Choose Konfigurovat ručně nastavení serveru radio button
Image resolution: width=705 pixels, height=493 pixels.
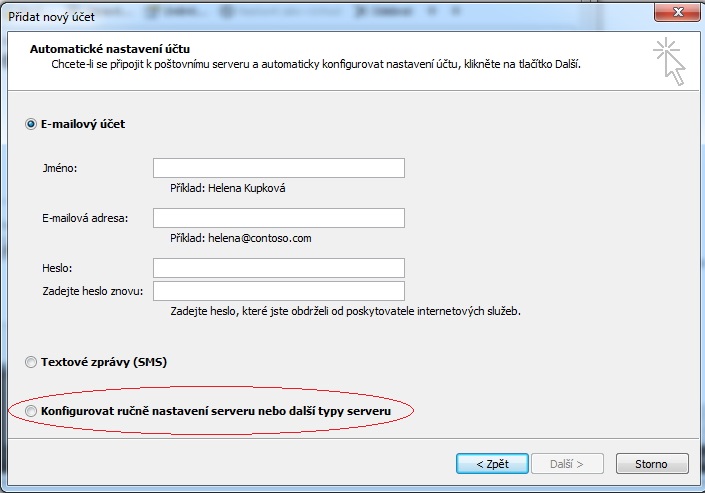31,411
